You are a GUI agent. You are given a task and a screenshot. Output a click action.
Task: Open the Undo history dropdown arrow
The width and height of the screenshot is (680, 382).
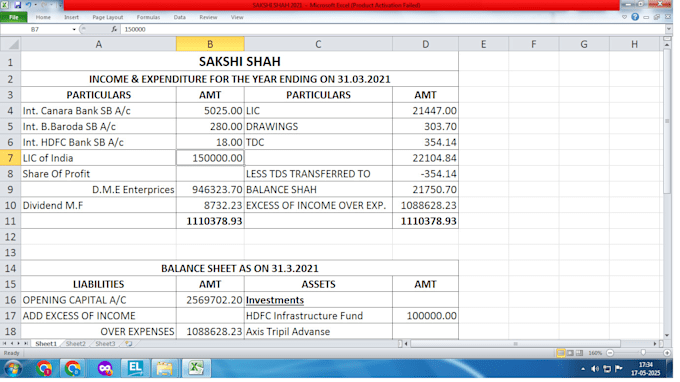(x=35, y=5)
